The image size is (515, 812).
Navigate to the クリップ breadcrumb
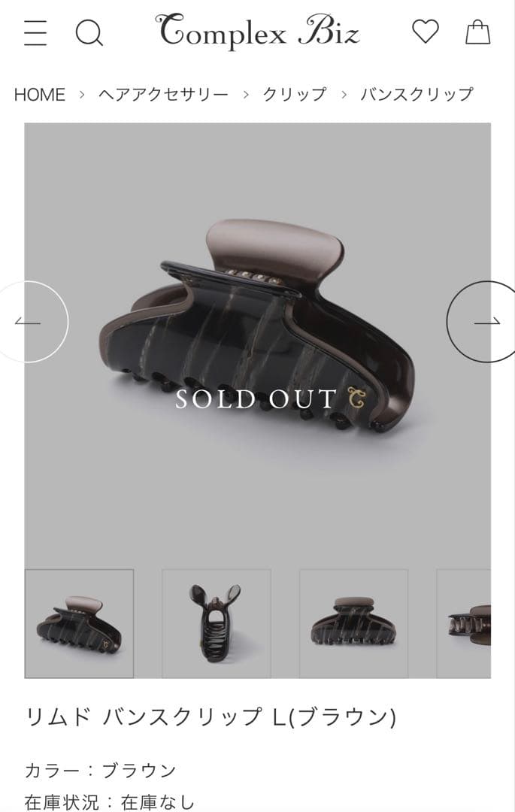[x=295, y=94]
